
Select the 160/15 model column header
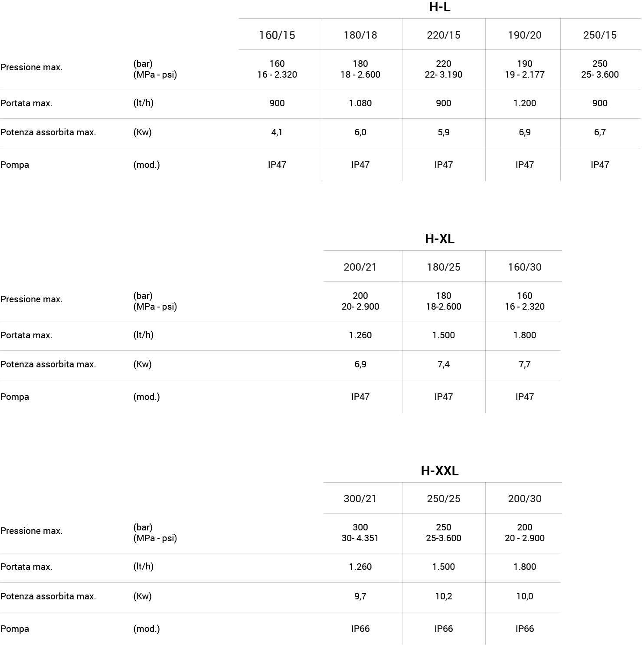tap(277, 35)
